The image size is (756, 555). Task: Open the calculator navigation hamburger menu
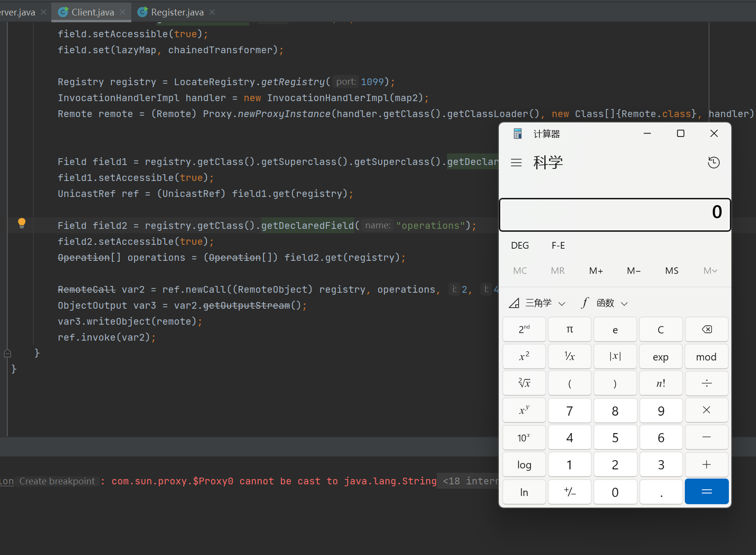516,163
